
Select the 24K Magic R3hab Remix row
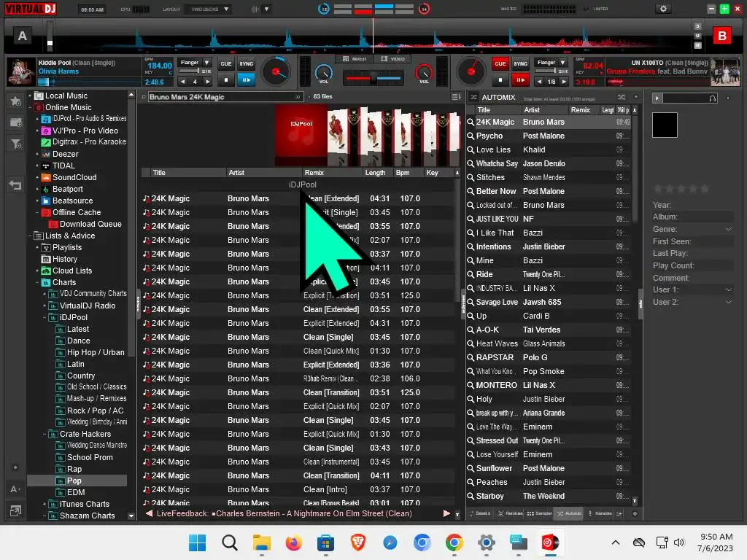298,378
